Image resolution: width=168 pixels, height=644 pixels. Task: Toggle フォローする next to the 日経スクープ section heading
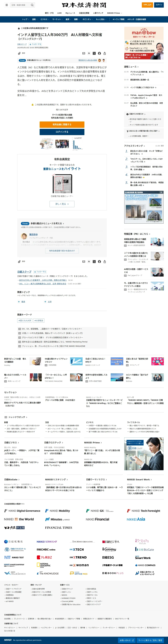pos(40,272)
